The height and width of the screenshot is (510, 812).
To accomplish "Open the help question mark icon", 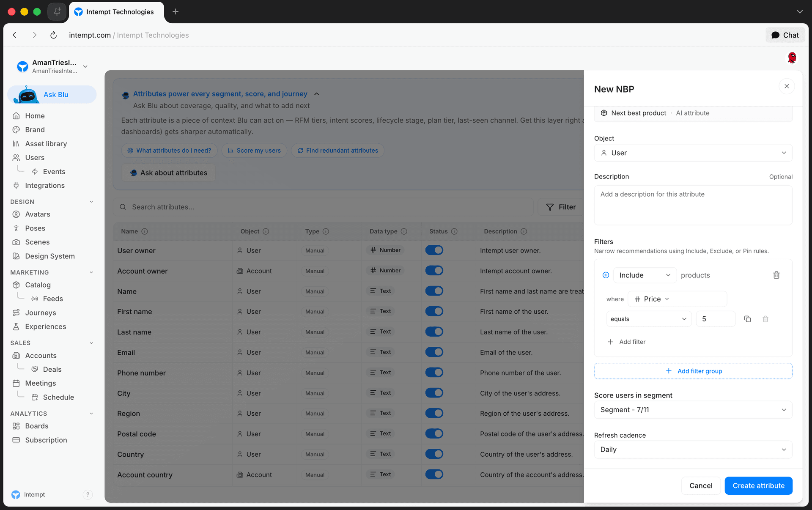I will coord(88,494).
